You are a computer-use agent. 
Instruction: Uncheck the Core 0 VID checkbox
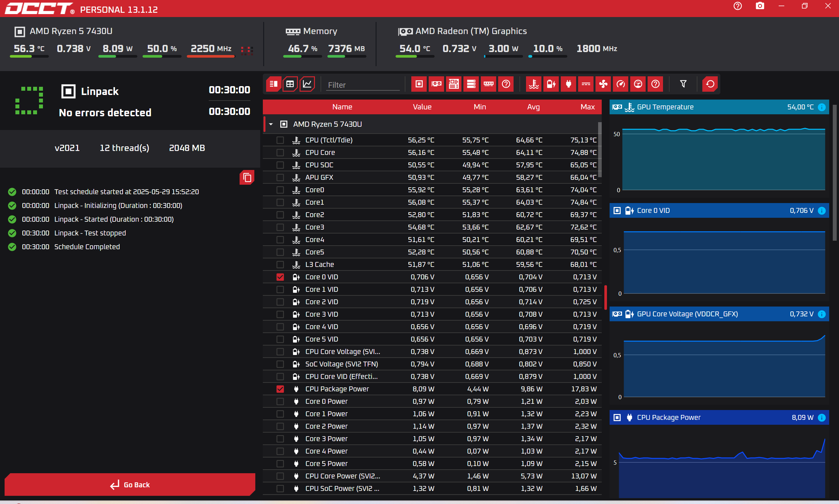pos(280,277)
